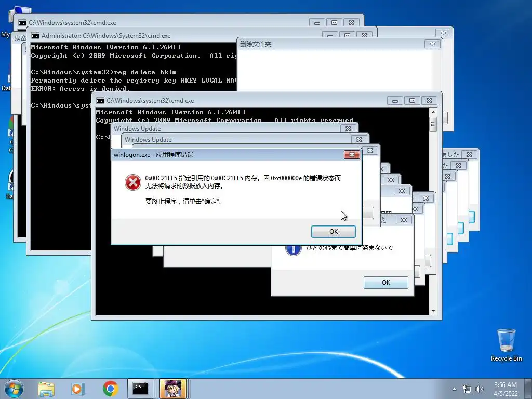Click the front cmd scrollbar down arrow
This screenshot has height=399, width=532.
point(433,311)
